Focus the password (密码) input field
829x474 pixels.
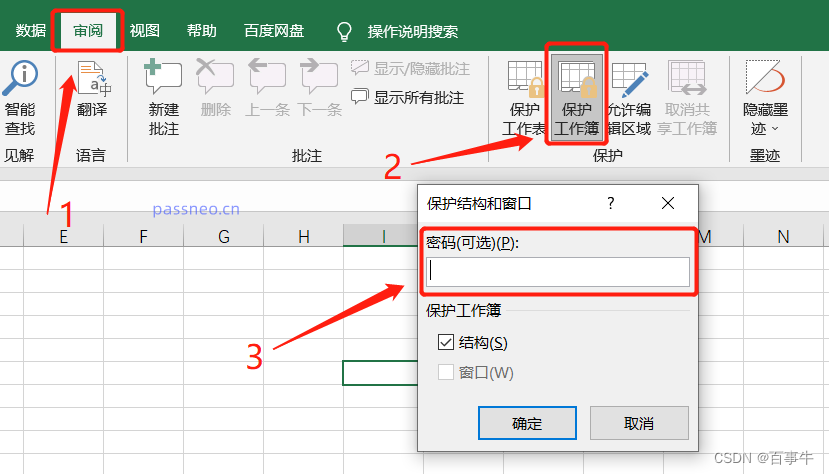point(558,272)
